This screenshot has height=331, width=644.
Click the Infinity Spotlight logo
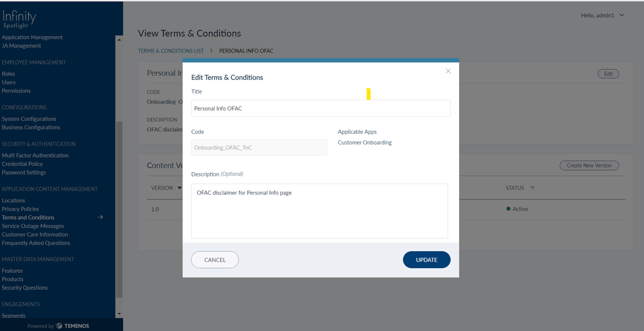[x=20, y=19]
